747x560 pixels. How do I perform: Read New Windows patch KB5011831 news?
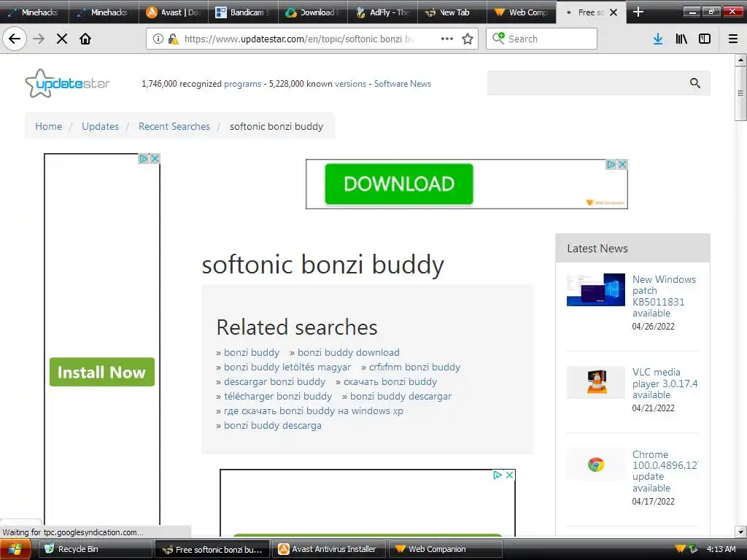[x=664, y=296]
